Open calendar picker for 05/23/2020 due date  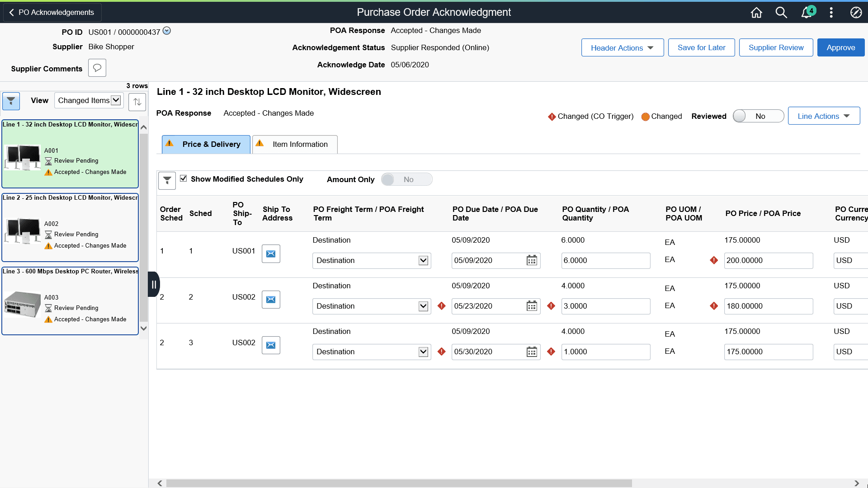(x=532, y=306)
